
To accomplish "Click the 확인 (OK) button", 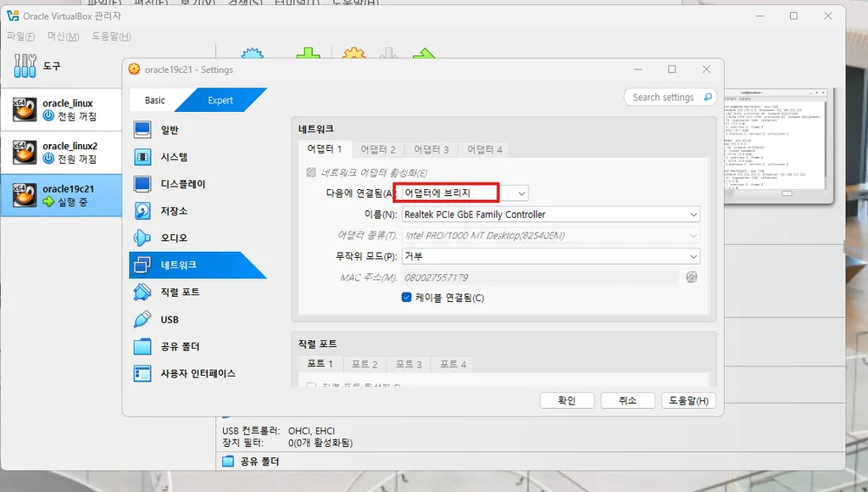I will pos(567,400).
